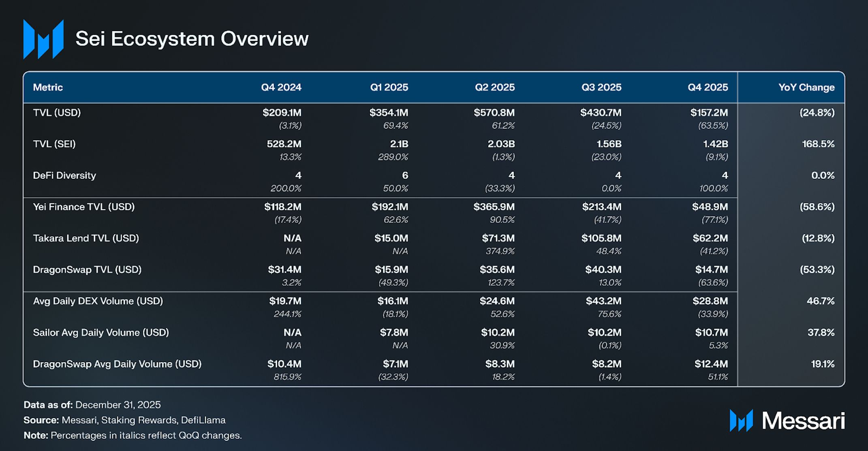Select the Q4 2024 column header
This screenshot has height=451, width=868.
point(281,88)
